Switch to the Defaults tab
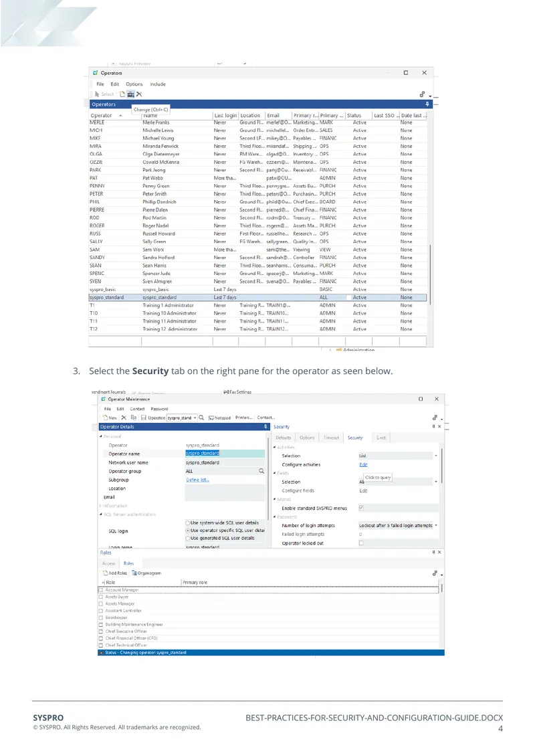Screen dimensions: 535x756 coord(284,438)
